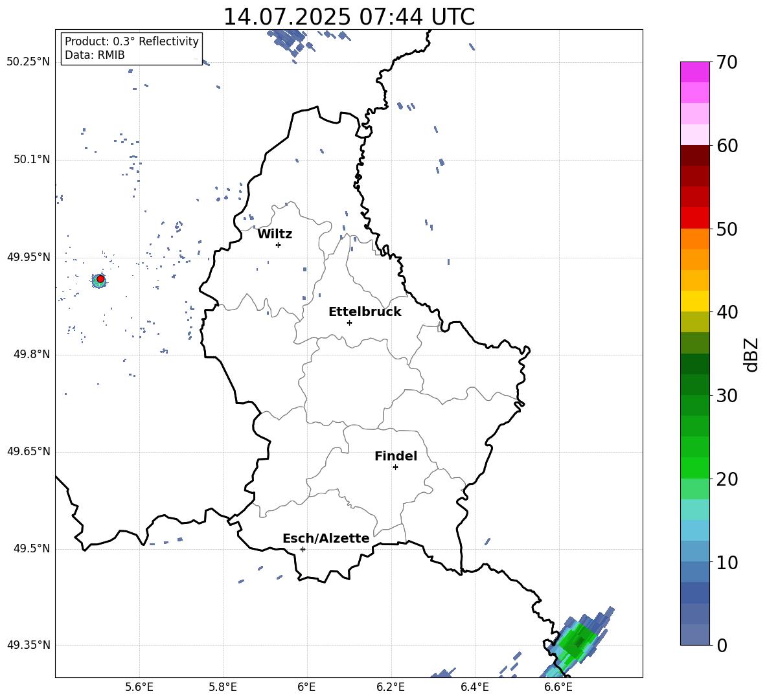Click the cross marker below Findel
This screenshot has height=700, width=767.
[395, 468]
